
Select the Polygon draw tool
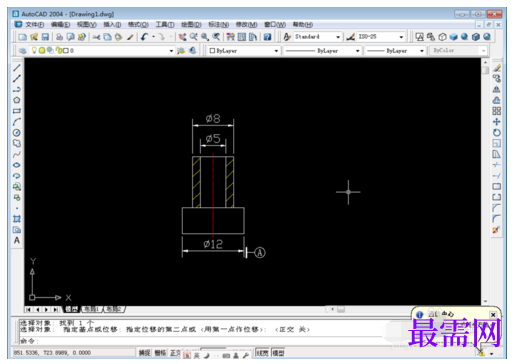(17, 100)
